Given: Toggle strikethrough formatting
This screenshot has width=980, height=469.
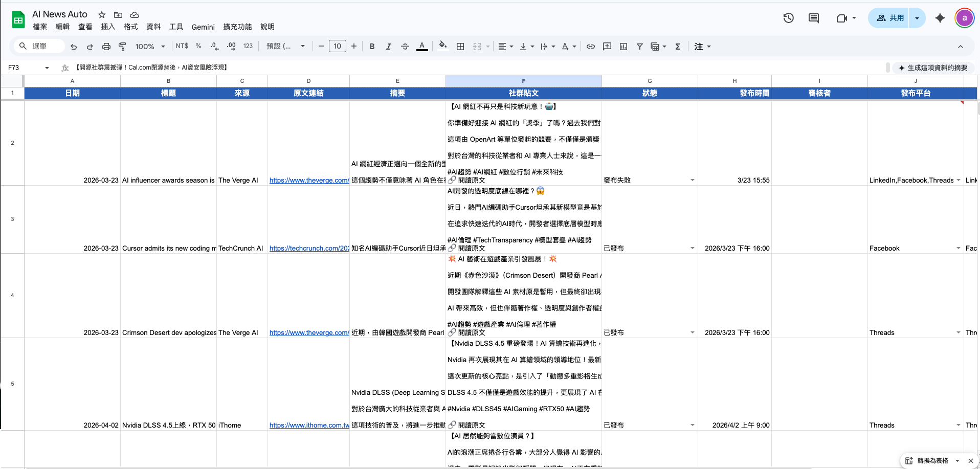Looking at the screenshot, I should [x=405, y=47].
